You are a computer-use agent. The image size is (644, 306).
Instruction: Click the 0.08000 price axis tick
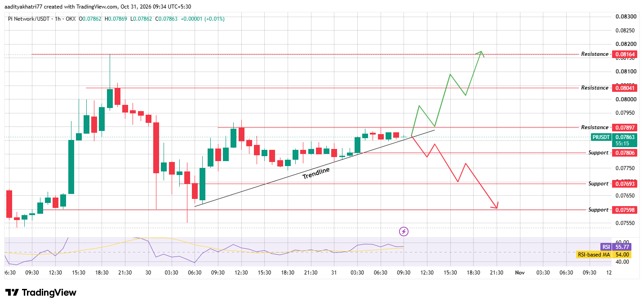click(625, 99)
